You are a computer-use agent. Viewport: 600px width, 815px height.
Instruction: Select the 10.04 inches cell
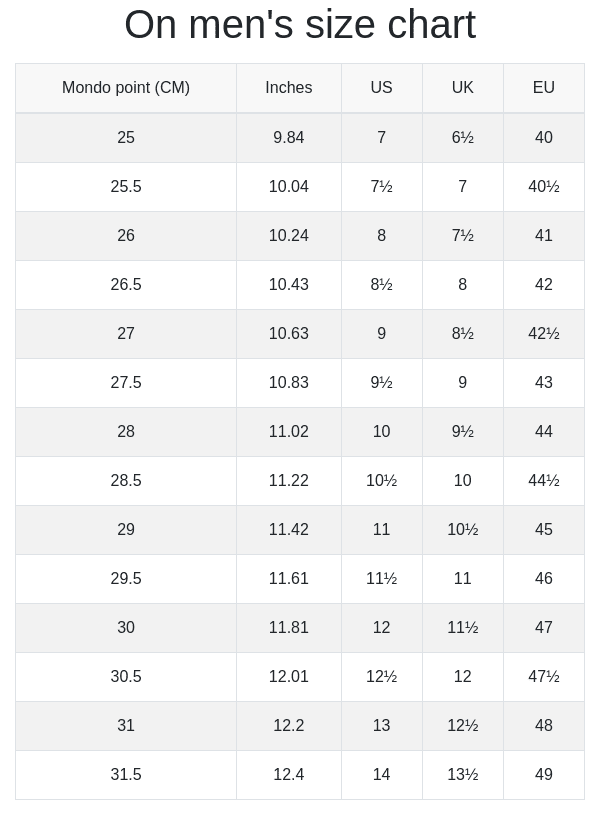coord(289,187)
